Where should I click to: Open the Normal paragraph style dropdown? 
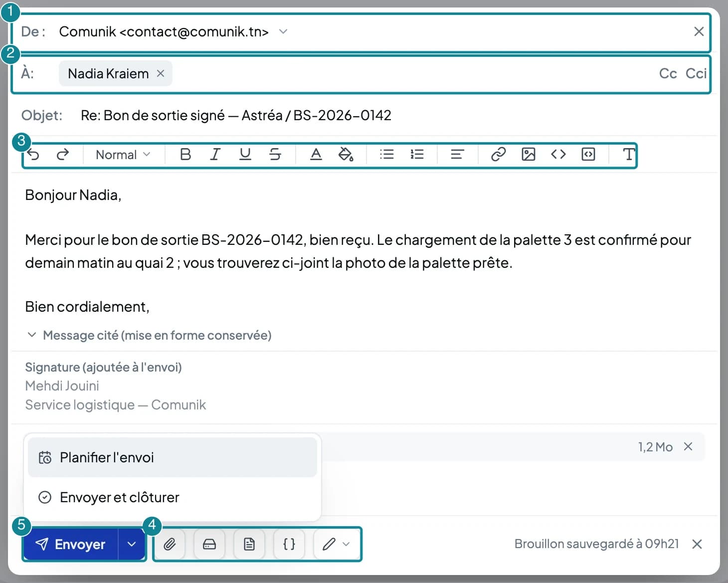[123, 155]
